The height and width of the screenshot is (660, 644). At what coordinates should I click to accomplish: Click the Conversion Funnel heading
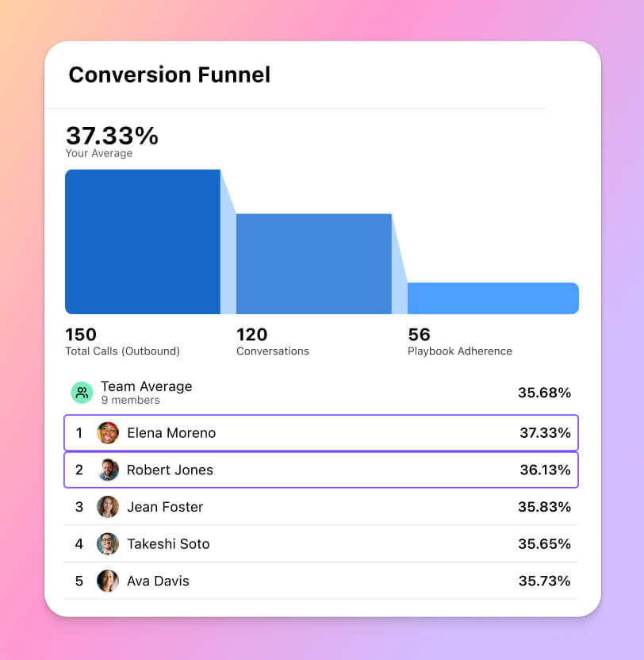tap(170, 75)
